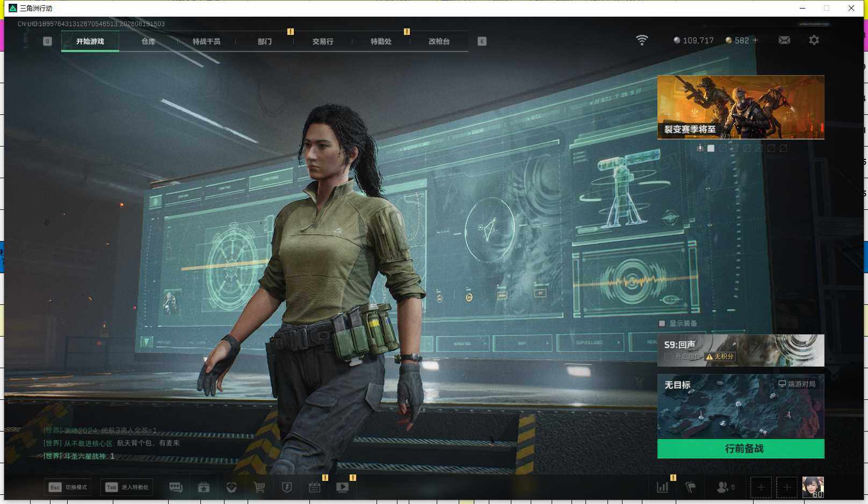
Task: Open the video playback icon in bottom bar
Action: point(343,487)
